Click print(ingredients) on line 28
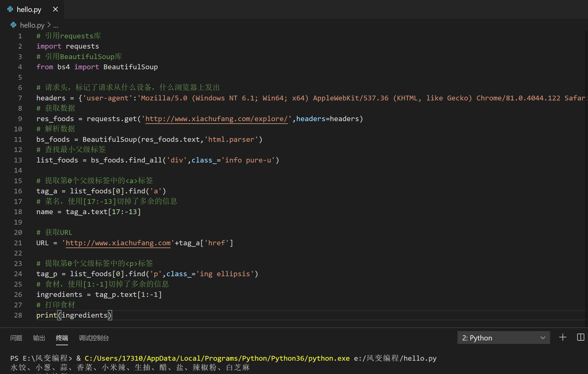This screenshot has width=588, height=374. [x=74, y=315]
